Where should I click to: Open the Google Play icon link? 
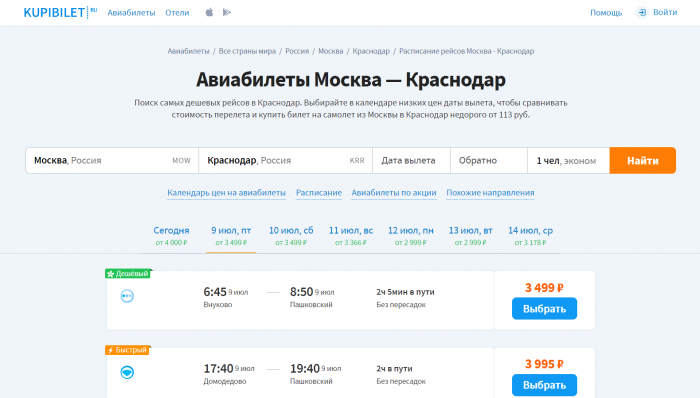pyautogui.click(x=227, y=12)
